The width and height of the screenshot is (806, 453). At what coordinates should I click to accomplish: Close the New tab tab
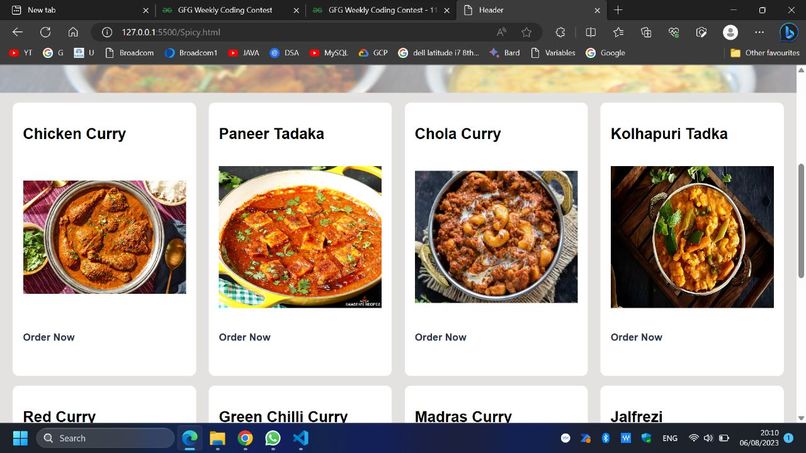tap(145, 10)
